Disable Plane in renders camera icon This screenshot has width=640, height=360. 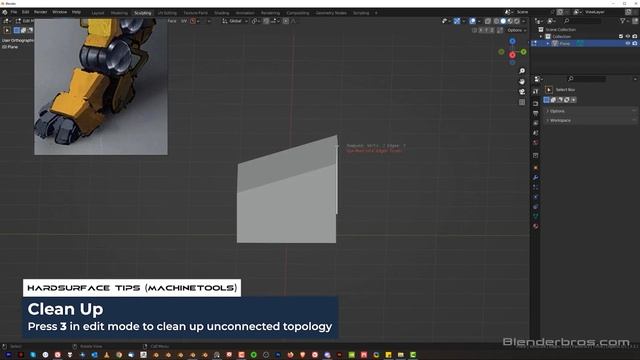(635, 43)
